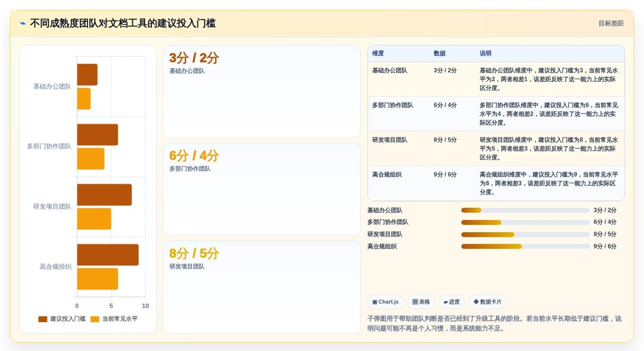Click the light orange legend color box

pos(95,319)
